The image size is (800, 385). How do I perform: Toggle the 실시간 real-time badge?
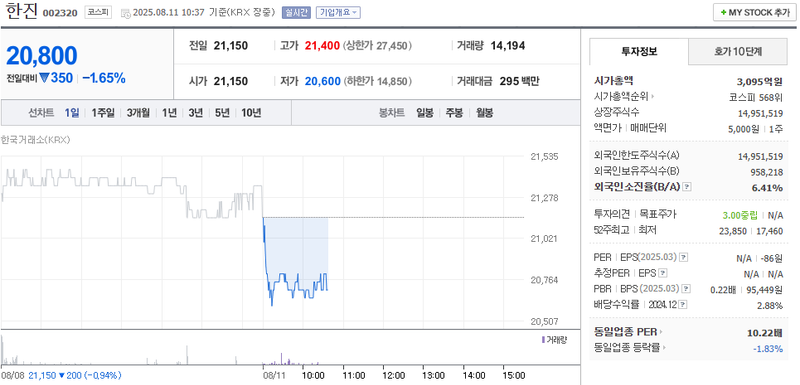pyautogui.click(x=296, y=13)
